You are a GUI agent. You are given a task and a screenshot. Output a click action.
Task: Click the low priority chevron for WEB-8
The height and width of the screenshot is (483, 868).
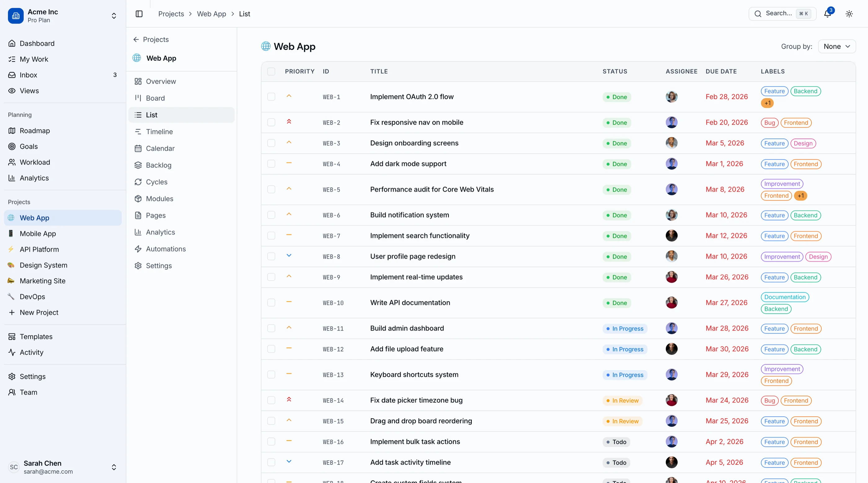tap(289, 255)
